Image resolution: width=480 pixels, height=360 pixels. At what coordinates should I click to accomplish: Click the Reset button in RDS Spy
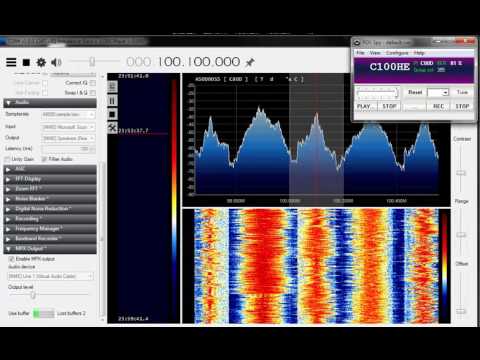tap(415, 92)
